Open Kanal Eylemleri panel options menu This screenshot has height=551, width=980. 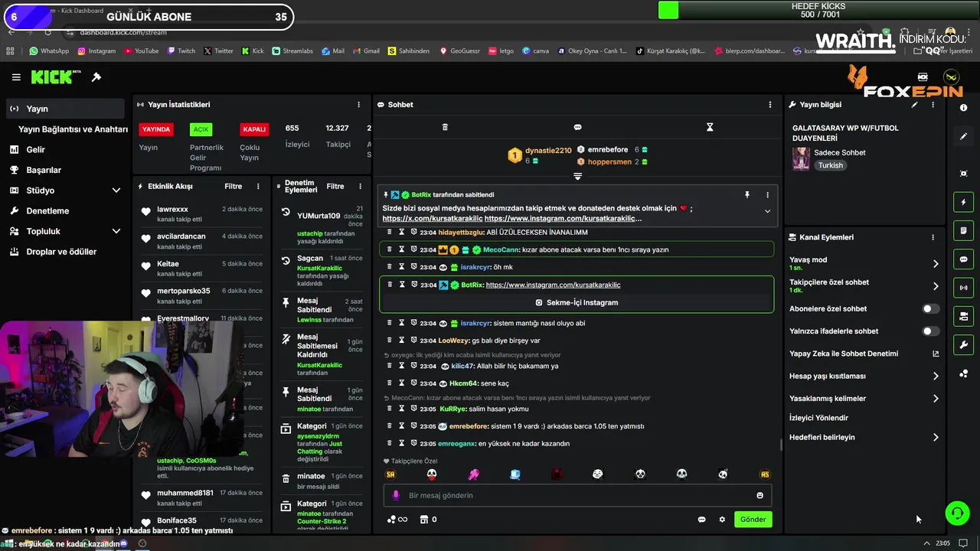pos(933,237)
